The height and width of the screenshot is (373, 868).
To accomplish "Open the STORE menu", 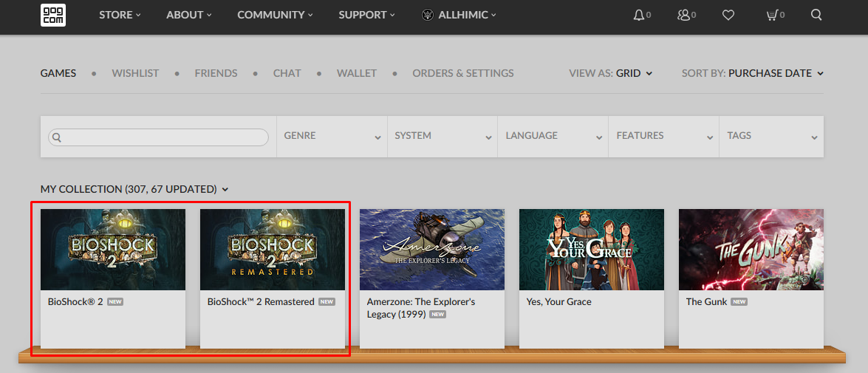I will [x=118, y=15].
